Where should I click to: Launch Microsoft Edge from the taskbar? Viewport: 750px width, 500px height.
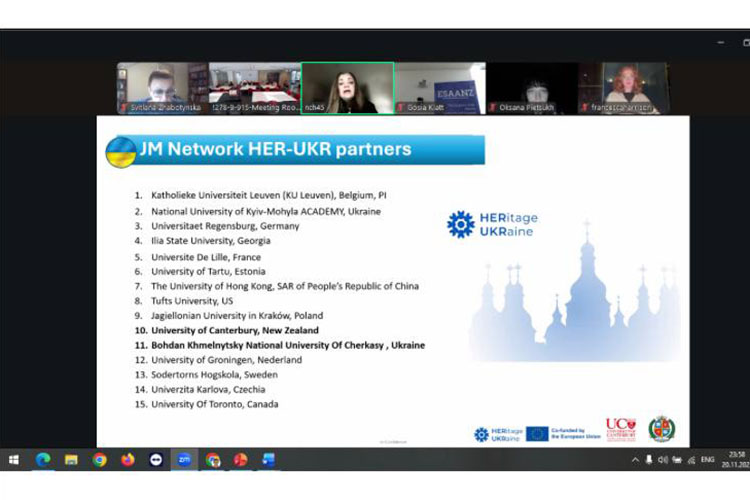[43, 460]
